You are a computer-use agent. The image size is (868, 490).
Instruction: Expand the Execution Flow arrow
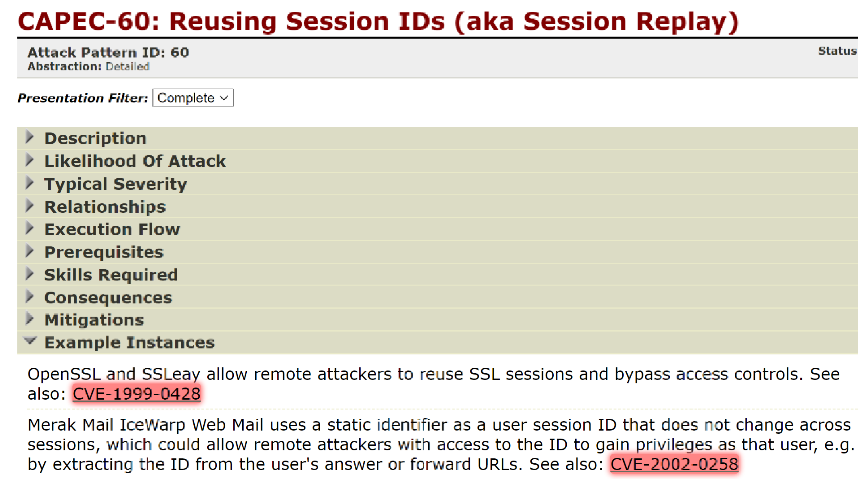click(x=30, y=228)
